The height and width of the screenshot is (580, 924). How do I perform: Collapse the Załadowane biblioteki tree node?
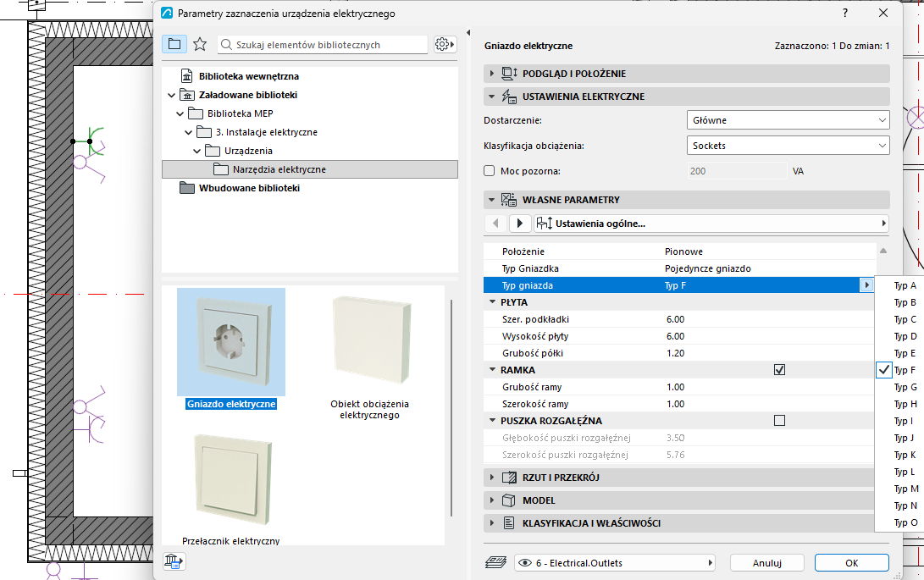[171, 95]
